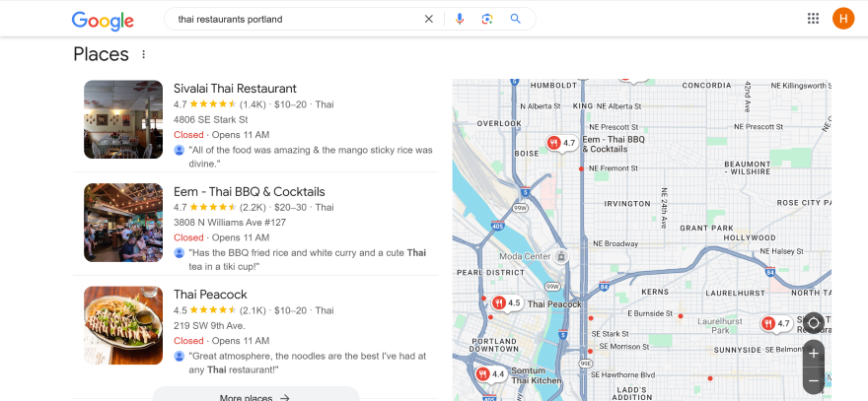
Task: Click the Google logo
Action: click(103, 20)
